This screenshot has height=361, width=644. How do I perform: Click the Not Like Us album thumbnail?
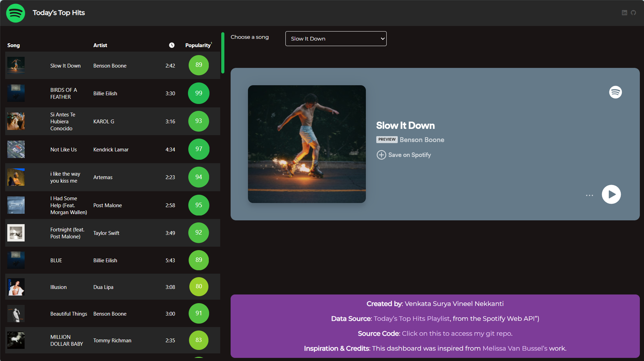tap(16, 149)
